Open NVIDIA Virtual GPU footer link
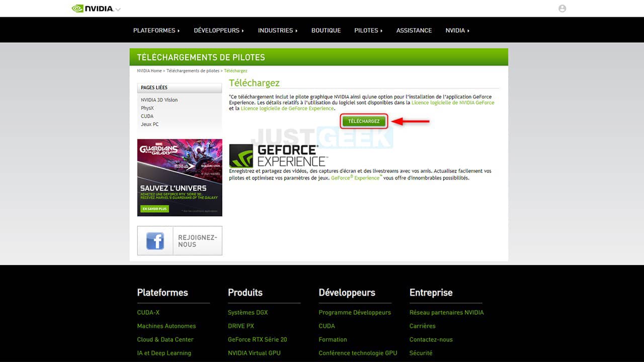 click(254, 353)
